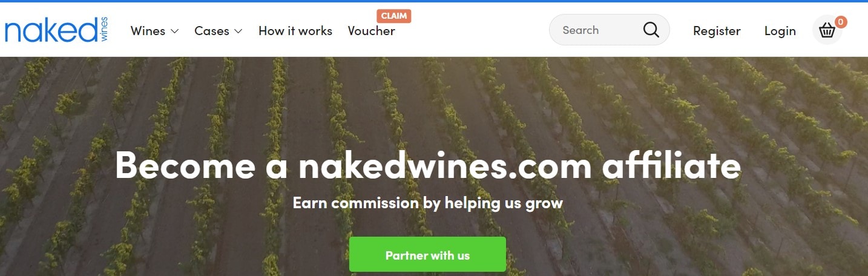
Task: Open the Wines menu
Action: (155, 31)
